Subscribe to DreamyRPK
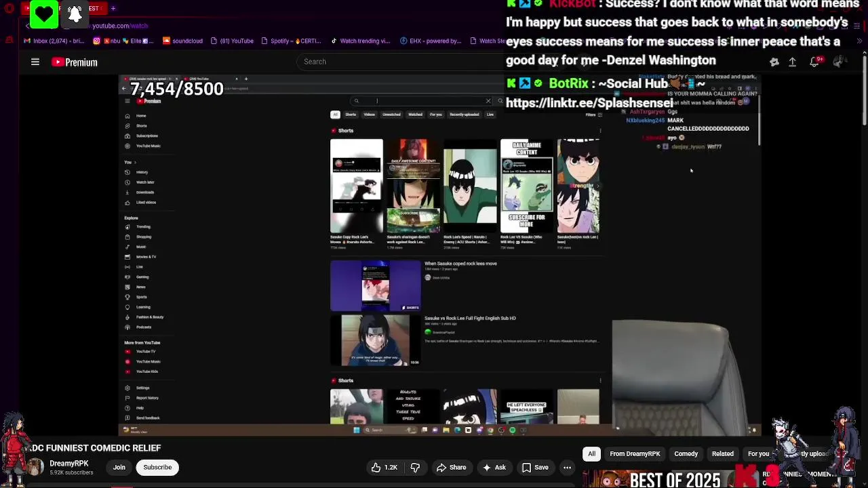The width and height of the screenshot is (868, 488). pyautogui.click(x=157, y=467)
